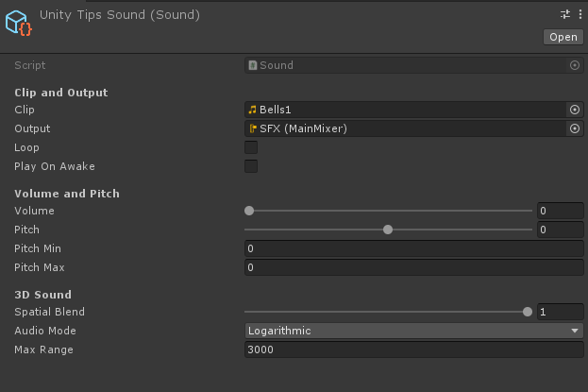
Task: Click the object picker circle for Clip
Action: tap(575, 110)
